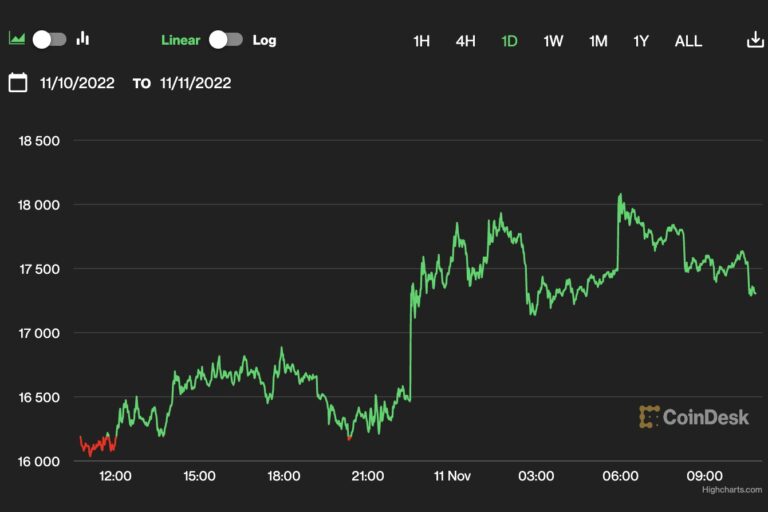This screenshot has height=512, width=768.
Task: Select the area chart icon
Action: (x=17, y=38)
